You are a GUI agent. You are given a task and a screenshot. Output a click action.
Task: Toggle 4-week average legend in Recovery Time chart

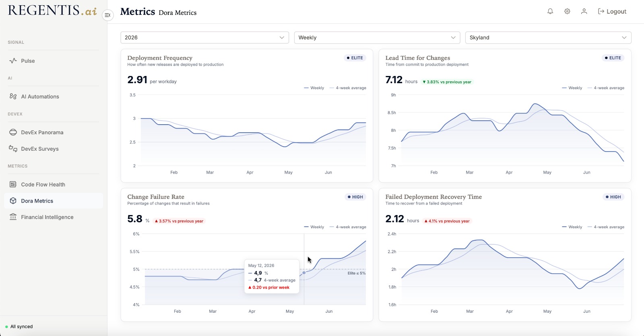click(606, 227)
